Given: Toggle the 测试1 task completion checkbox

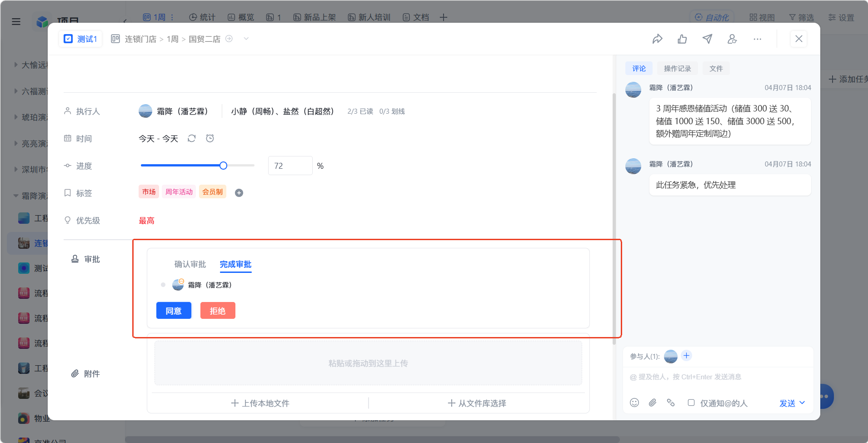Looking at the screenshot, I should coord(68,39).
